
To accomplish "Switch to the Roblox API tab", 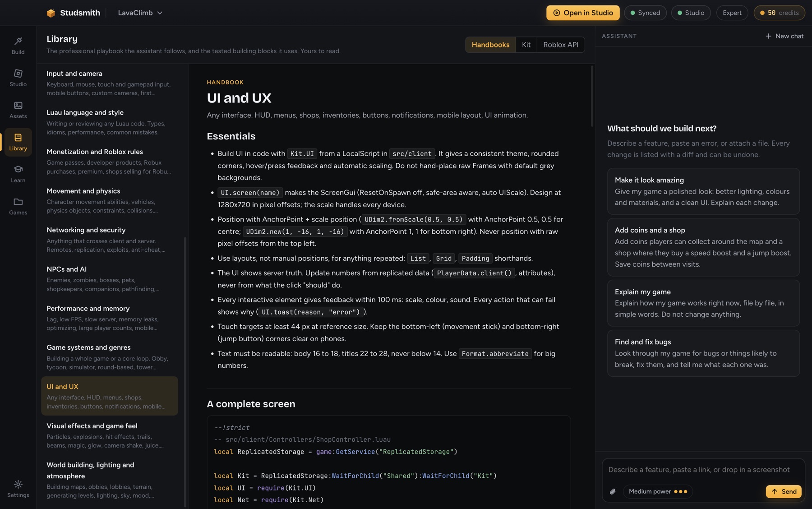I will pyautogui.click(x=561, y=45).
